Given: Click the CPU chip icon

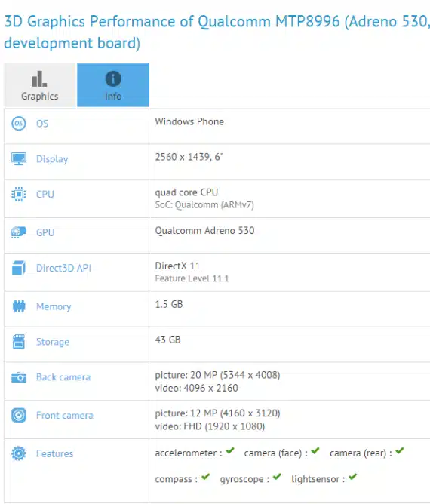Looking at the screenshot, I should [x=19, y=194].
